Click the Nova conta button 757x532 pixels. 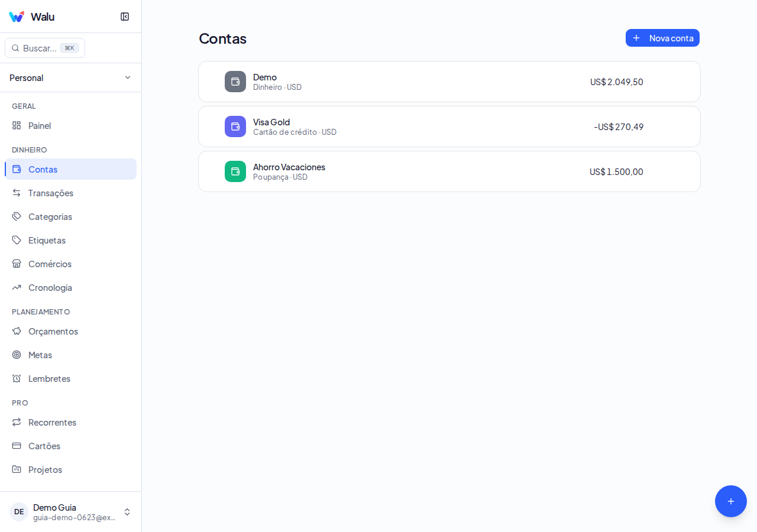(662, 38)
